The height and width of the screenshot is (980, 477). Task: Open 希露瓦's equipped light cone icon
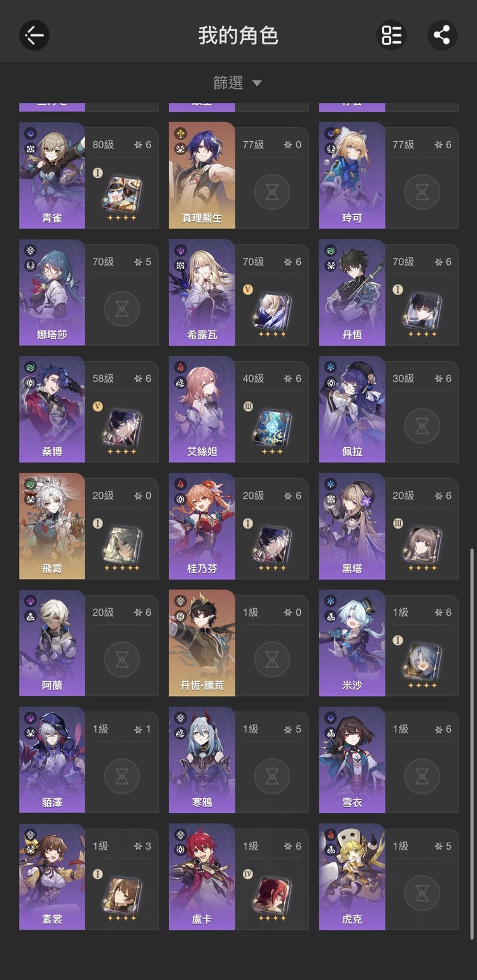pyautogui.click(x=272, y=311)
